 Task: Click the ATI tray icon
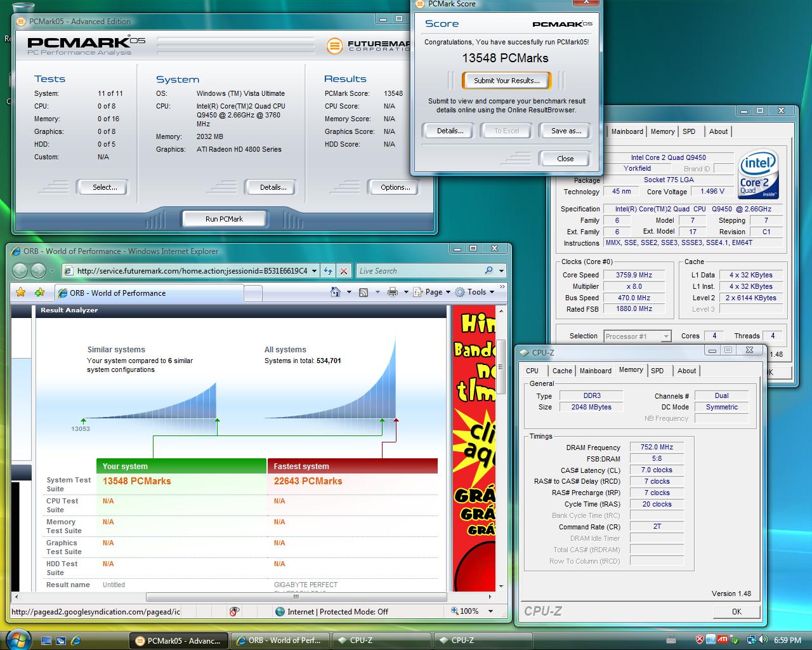723,640
